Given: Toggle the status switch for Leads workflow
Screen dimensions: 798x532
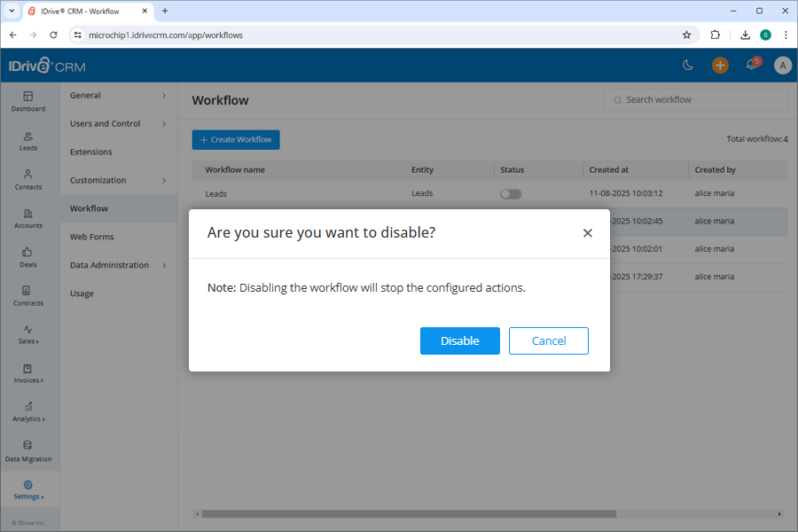Looking at the screenshot, I should pos(510,193).
